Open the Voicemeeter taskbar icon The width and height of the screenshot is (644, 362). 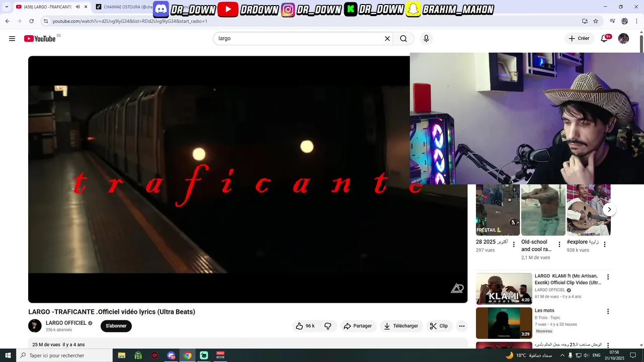[220, 355]
